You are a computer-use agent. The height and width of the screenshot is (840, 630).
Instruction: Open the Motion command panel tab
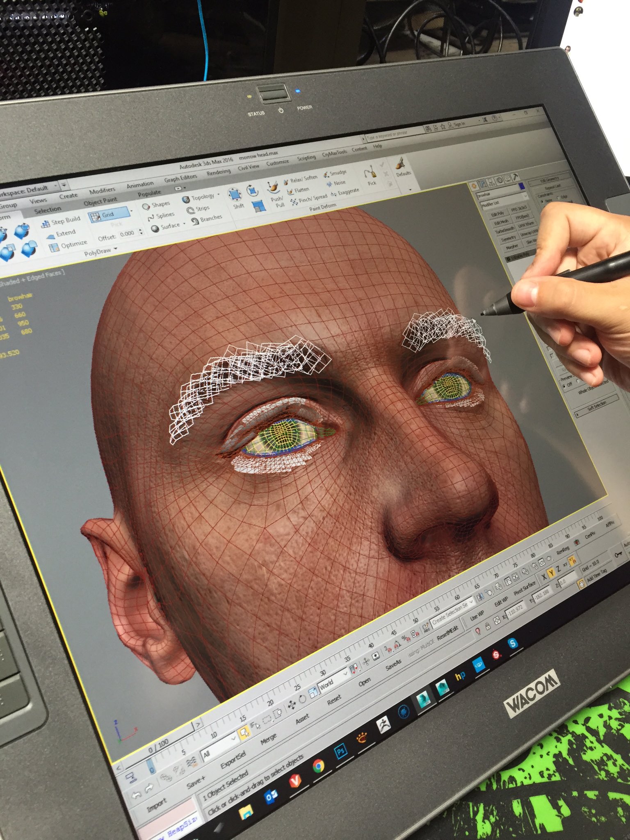click(500, 180)
